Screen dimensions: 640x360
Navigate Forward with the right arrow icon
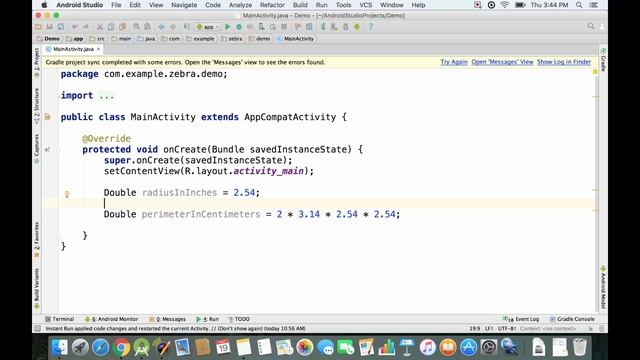(x=173, y=27)
